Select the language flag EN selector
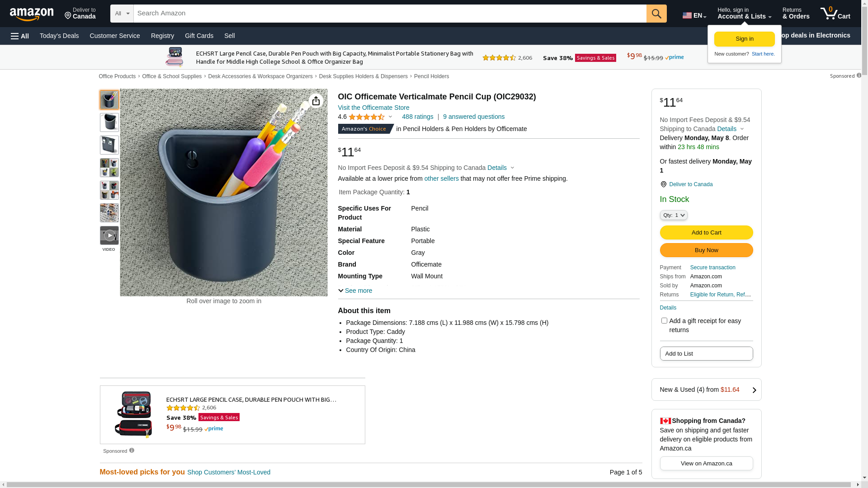868x488 pixels. click(694, 15)
